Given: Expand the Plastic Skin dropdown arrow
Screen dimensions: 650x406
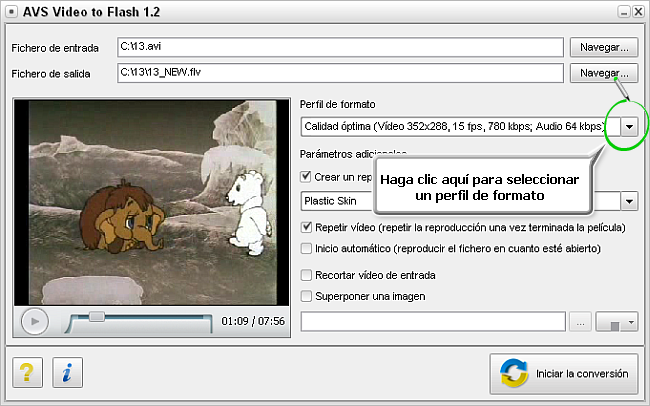Looking at the screenshot, I should (629, 201).
